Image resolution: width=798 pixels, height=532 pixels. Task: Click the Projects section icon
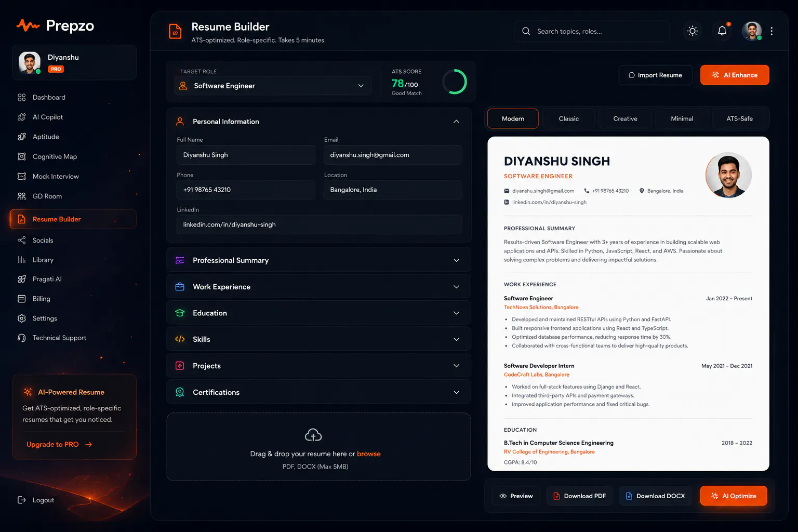(x=180, y=366)
